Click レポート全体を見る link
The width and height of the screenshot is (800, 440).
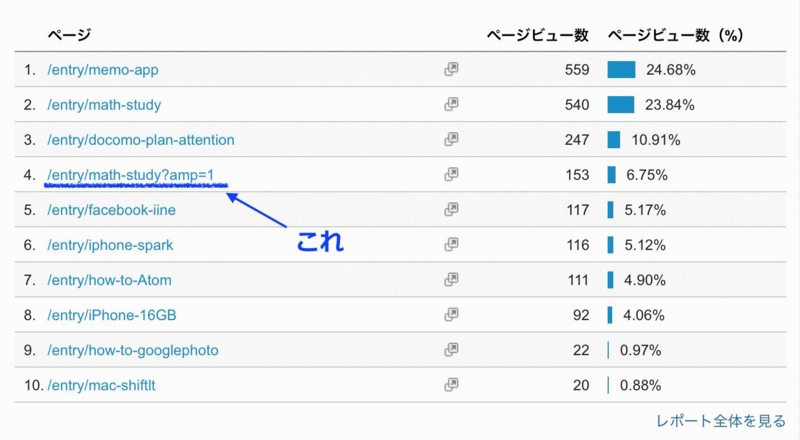[720, 421]
